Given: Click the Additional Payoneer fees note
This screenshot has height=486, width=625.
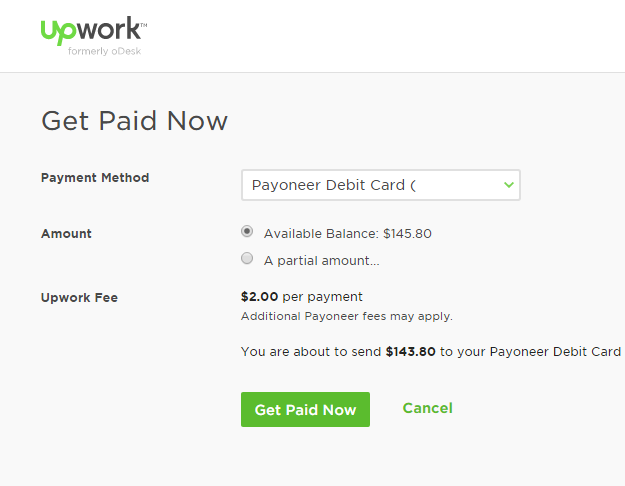Looking at the screenshot, I should tap(347, 317).
